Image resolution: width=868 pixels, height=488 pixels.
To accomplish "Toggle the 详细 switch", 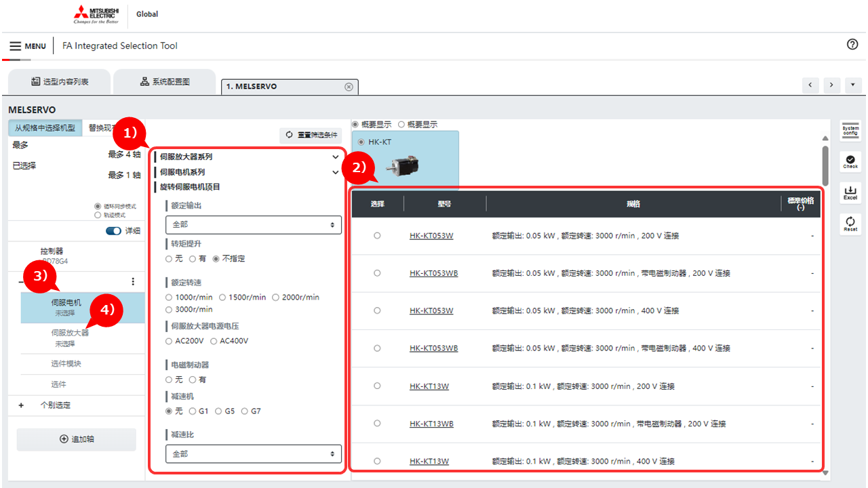I will coord(113,231).
